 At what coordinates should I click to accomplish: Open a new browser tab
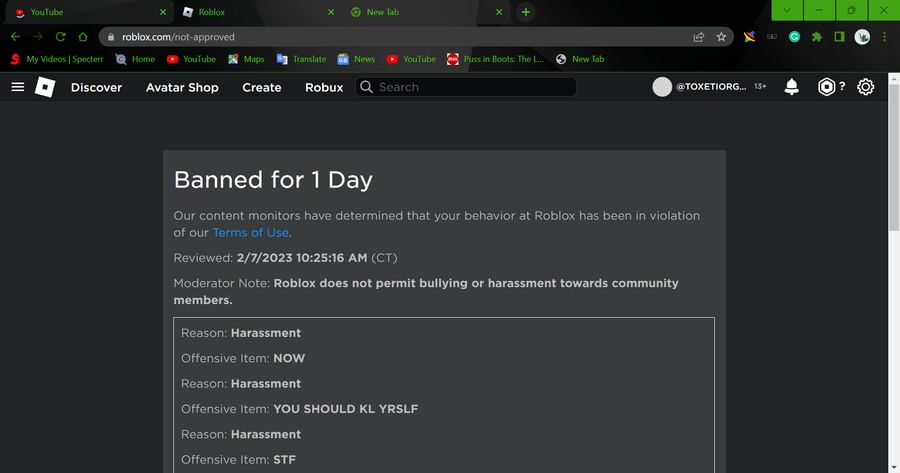tap(526, 12)
